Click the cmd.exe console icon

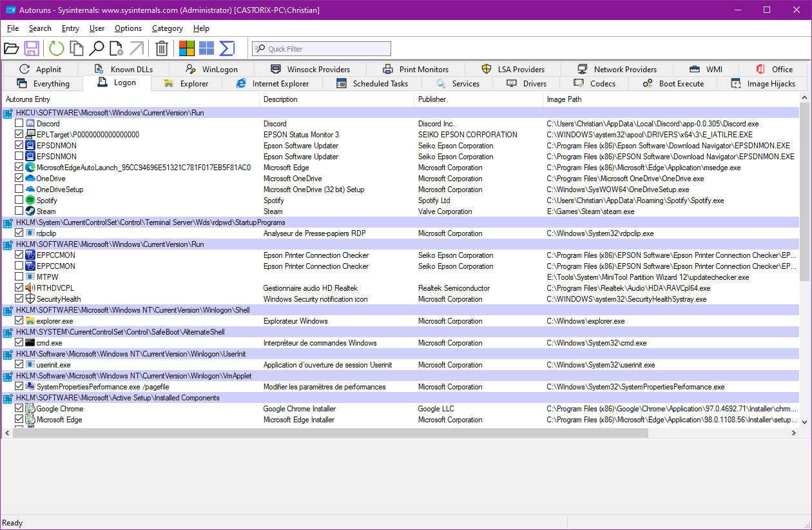click(30, 343)
